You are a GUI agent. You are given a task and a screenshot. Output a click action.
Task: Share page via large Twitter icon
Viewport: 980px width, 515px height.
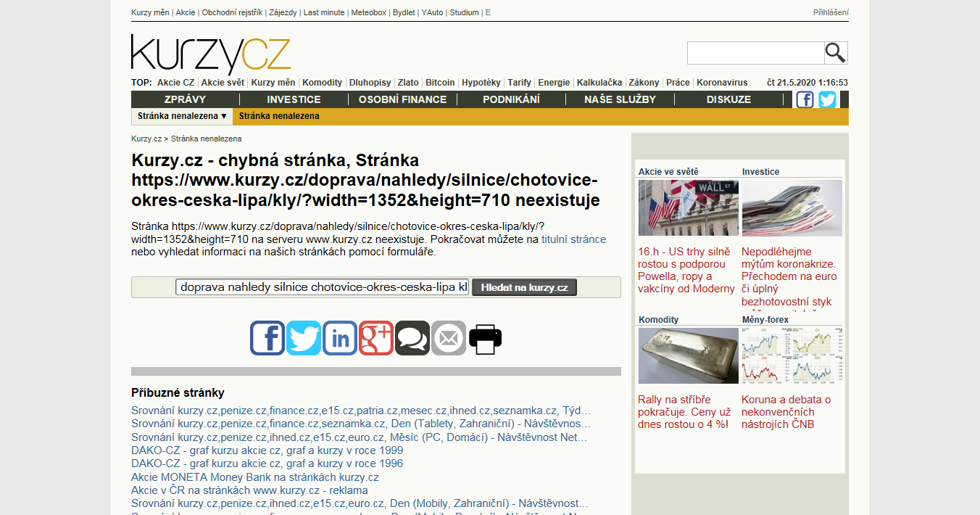point(304,338)
